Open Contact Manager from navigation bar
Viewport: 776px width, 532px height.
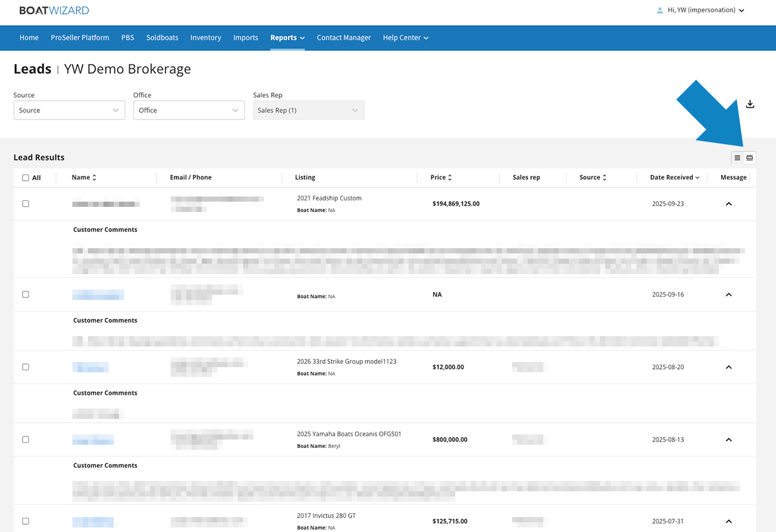pyautogui.click(x=343, y=37)
